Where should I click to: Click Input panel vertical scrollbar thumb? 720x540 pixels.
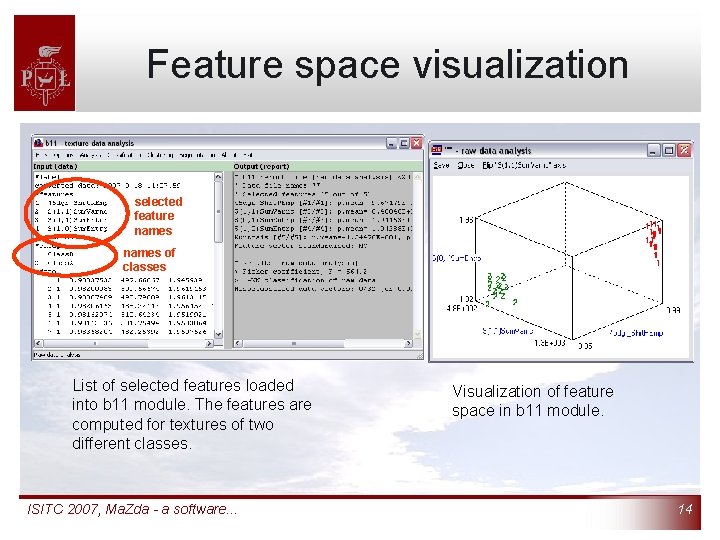[x=218, y=212]
